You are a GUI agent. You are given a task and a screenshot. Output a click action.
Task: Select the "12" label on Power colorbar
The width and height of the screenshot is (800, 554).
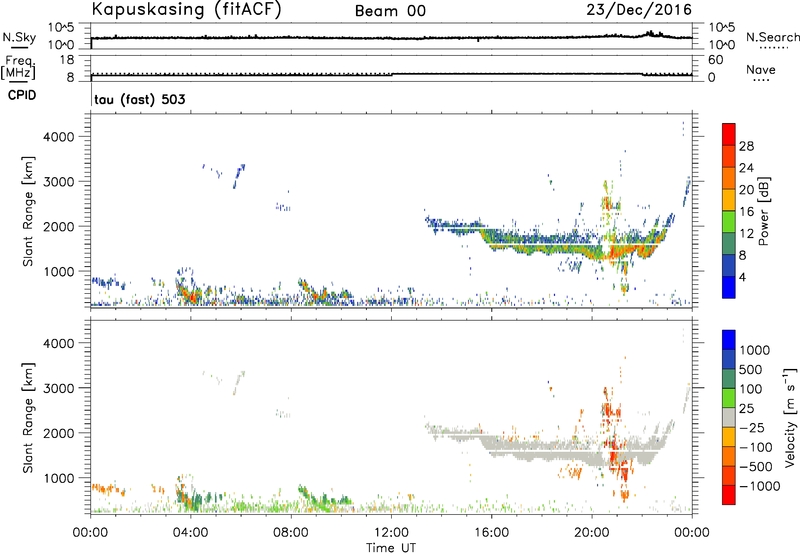point(746,234)
